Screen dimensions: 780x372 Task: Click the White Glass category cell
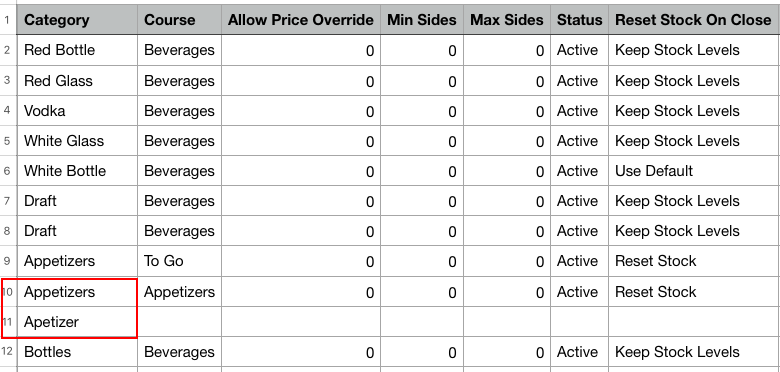coord(78,141)
